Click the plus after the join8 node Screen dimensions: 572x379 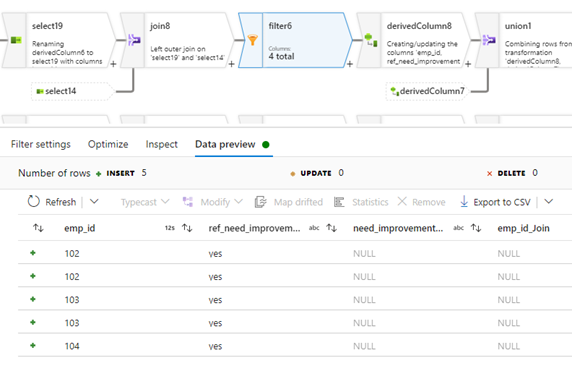tap(232, 64)
